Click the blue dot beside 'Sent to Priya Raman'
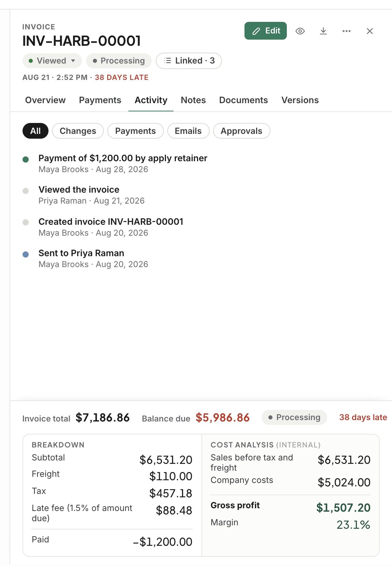Image resolution: width=392 pixels, height=567 pixels. tap(26, 254)
